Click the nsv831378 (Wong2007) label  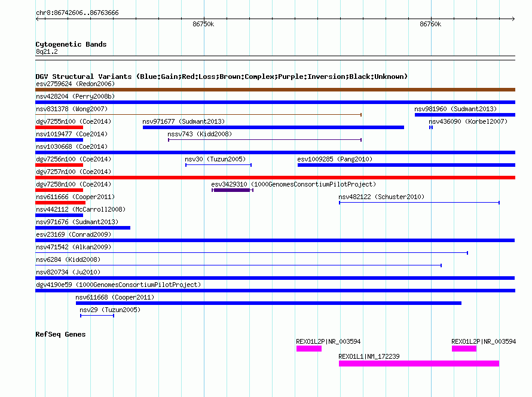(72, 109)
